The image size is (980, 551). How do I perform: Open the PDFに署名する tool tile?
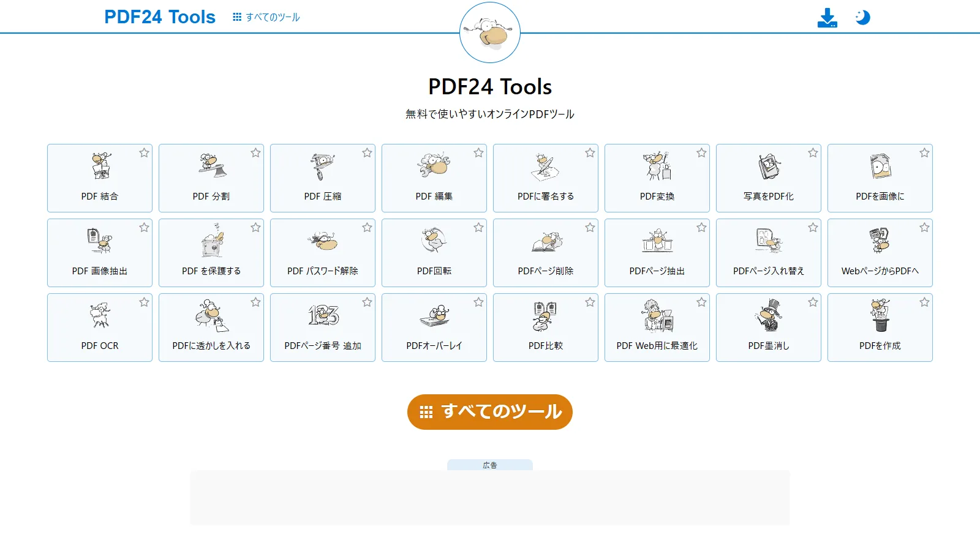546,178
